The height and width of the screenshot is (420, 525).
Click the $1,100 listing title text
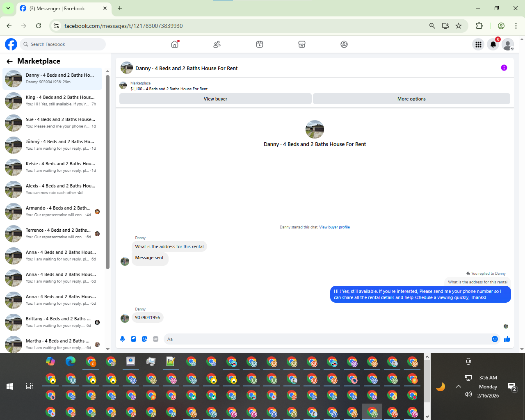tap(169, 89)
